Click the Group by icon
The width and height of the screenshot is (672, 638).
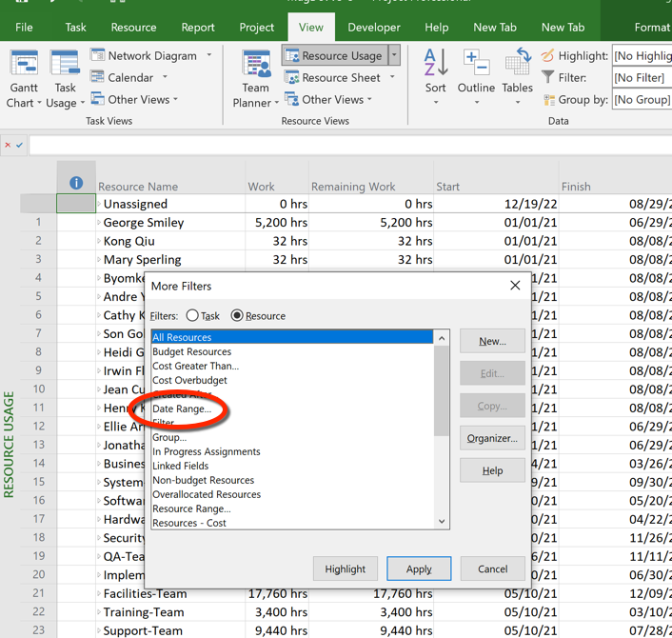tap(549, 100)
